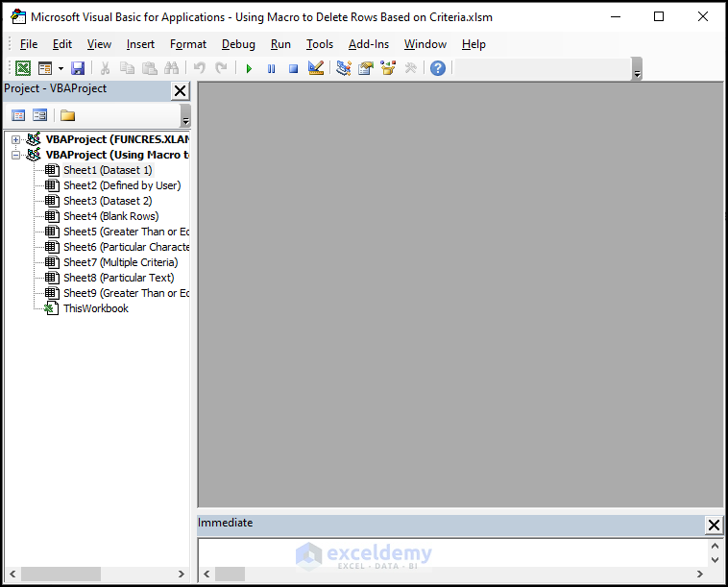The image size is (728, 587).
Task: Click Immediate window scroll up arrow
Action: coord(715,546)
